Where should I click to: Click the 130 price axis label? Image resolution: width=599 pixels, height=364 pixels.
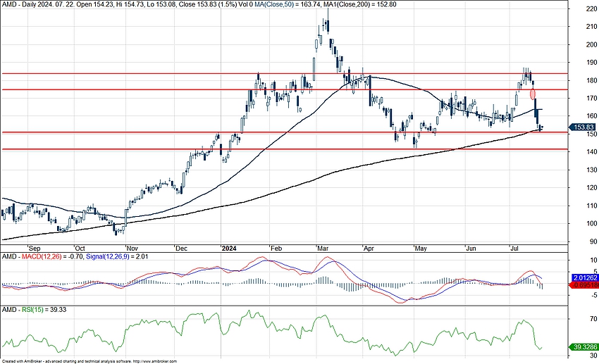tap(591, 170)
